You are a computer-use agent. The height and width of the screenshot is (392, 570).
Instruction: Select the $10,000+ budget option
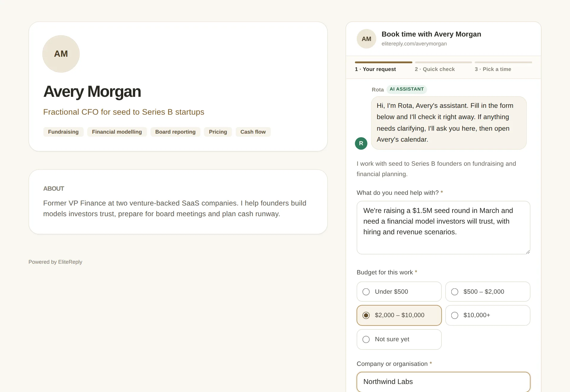tap(488, 315)
